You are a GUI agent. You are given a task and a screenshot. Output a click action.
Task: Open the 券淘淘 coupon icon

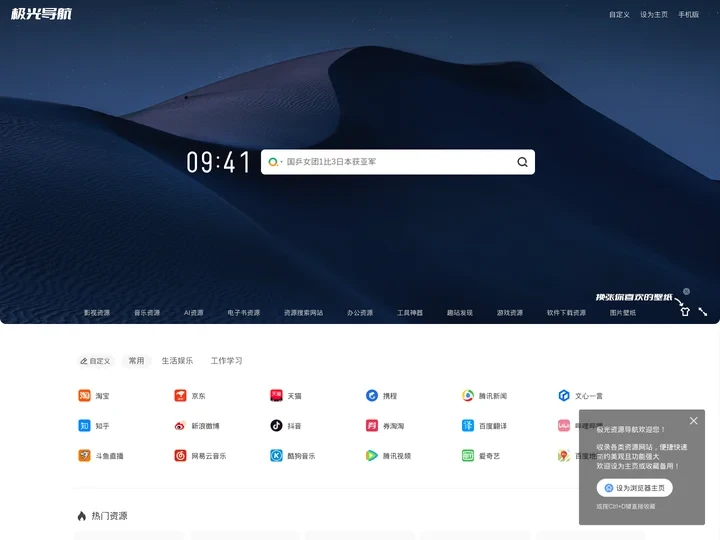[x=372, y=426]
